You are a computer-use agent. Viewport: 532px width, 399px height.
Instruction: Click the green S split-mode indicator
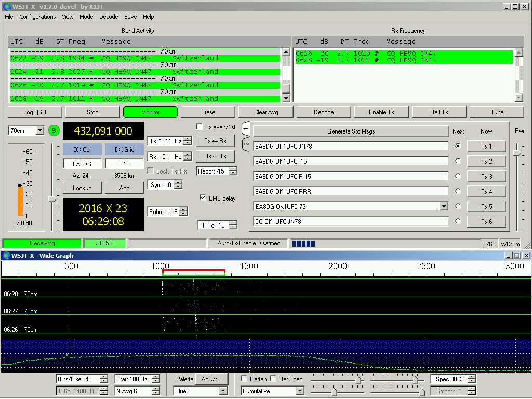[x=54, y=130]
